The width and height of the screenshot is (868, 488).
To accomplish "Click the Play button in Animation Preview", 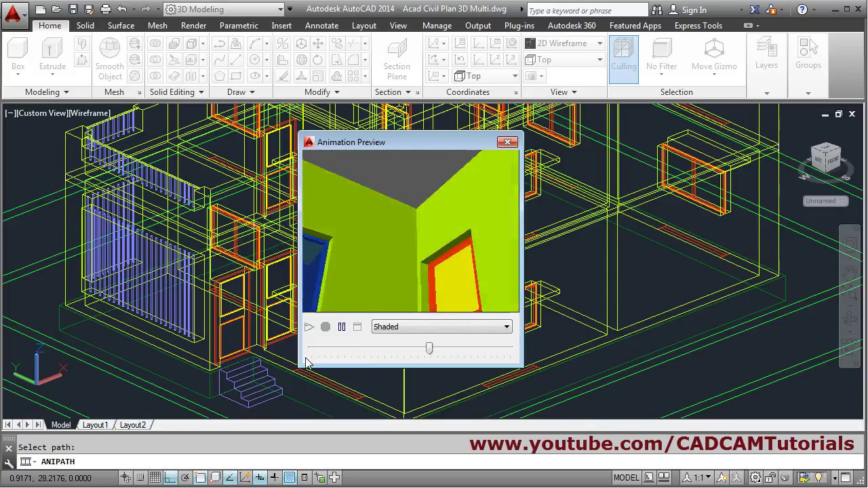I will [x=309, y=327].
